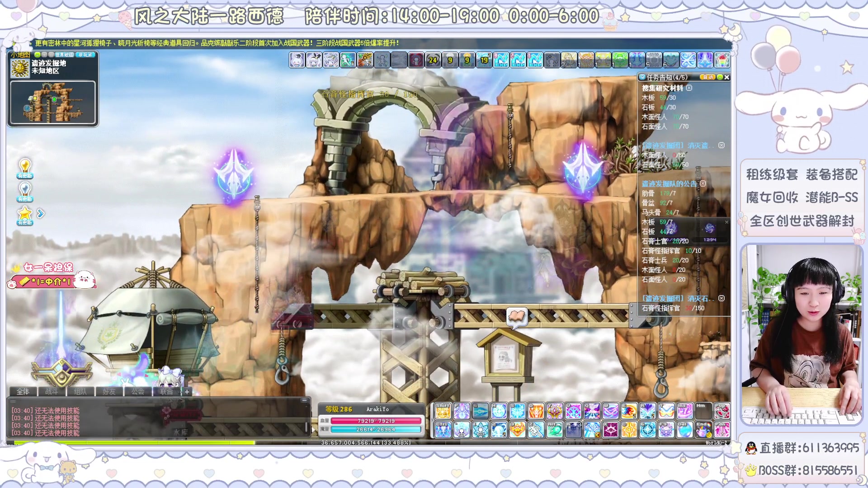868x488 pixels.
Task: Click the blue lightbulb notification icon
Action: [x=25, y=192]
